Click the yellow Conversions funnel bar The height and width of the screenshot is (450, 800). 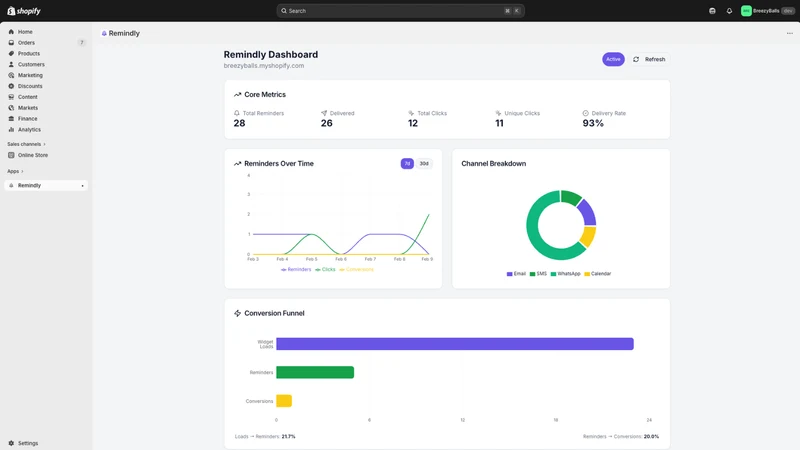(x=284, y=401)
